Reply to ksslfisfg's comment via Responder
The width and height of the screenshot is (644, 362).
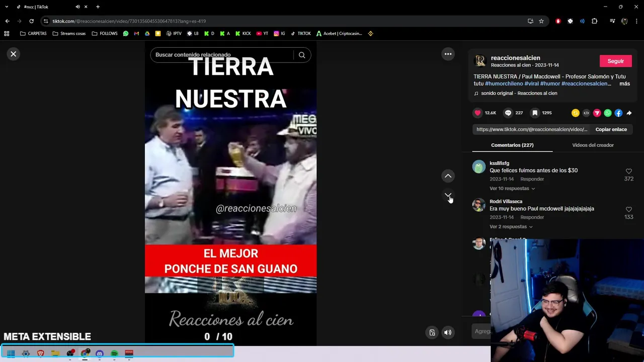pyautogui.click(x=532, y=179)
